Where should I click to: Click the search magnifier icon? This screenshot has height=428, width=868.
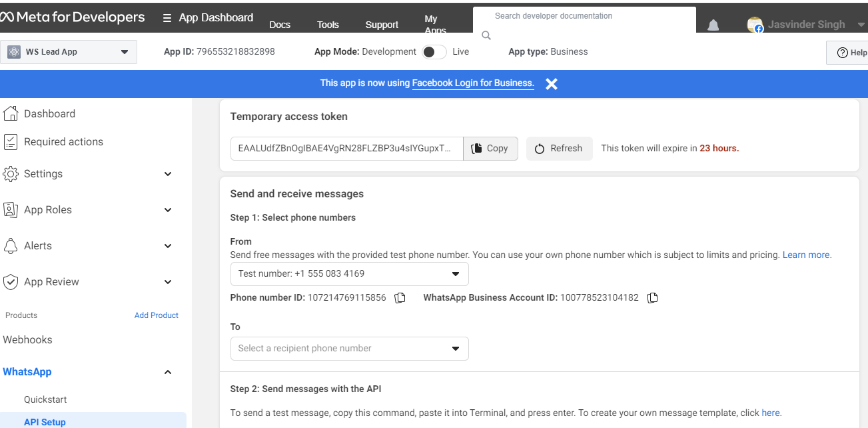pos(486,35)
